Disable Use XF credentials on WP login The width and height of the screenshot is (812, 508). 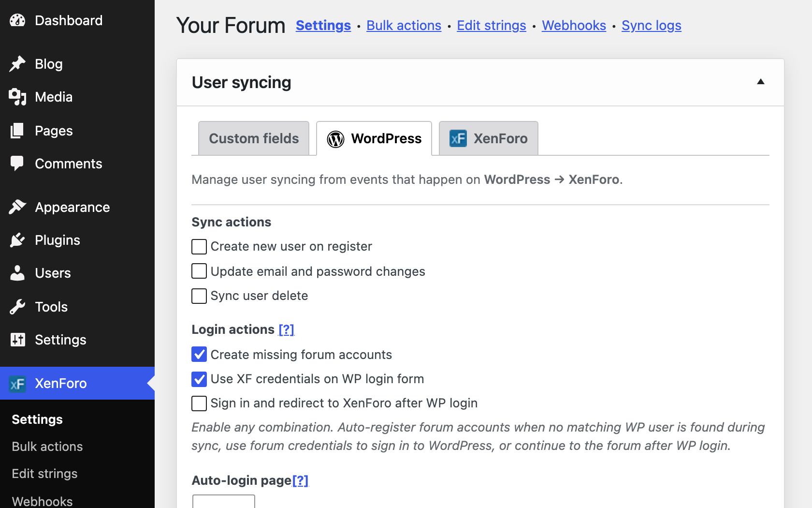pos(199,379)
